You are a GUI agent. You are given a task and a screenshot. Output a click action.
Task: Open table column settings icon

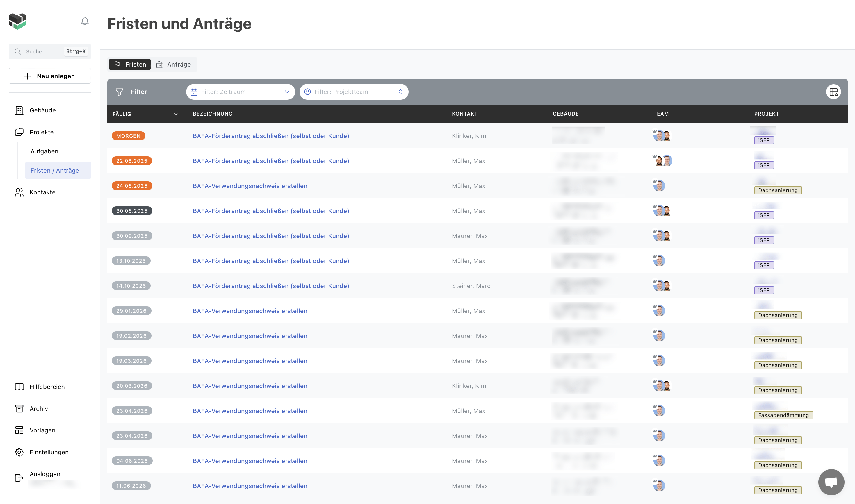coord(833,92)
